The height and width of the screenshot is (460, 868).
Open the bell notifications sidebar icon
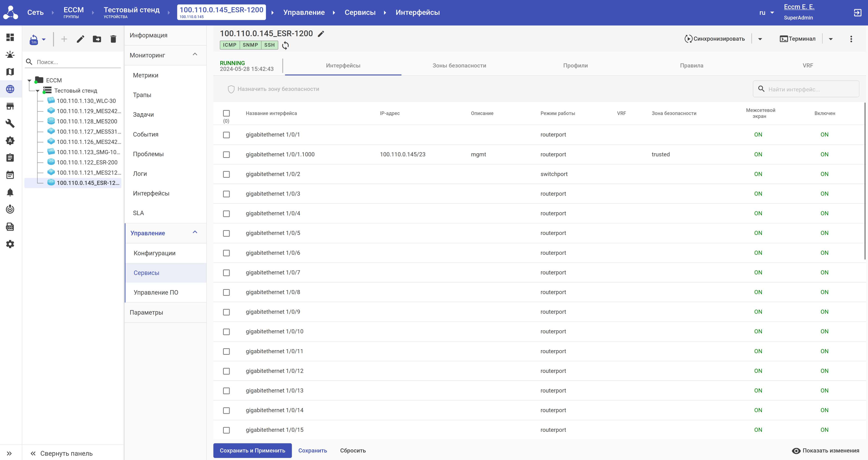coord(10,192)
